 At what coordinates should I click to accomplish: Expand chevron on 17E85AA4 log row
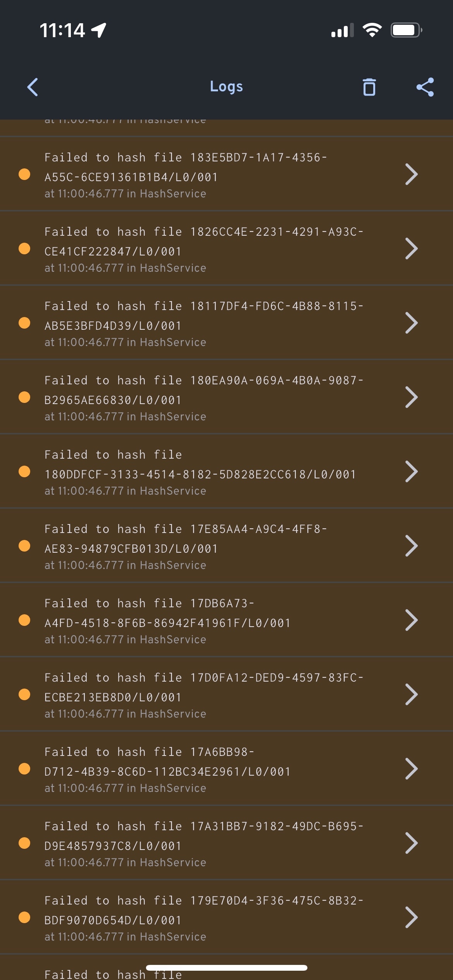click(x=411, y=546)
